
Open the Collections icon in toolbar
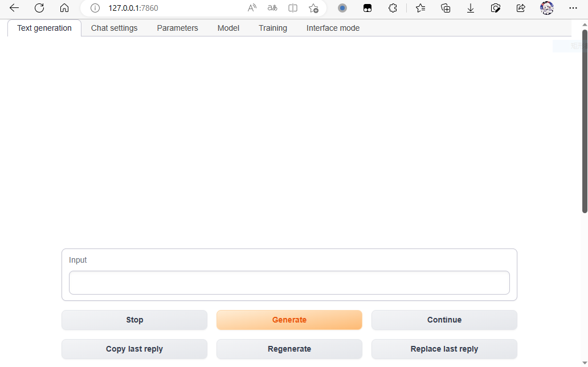coord(446,8)
